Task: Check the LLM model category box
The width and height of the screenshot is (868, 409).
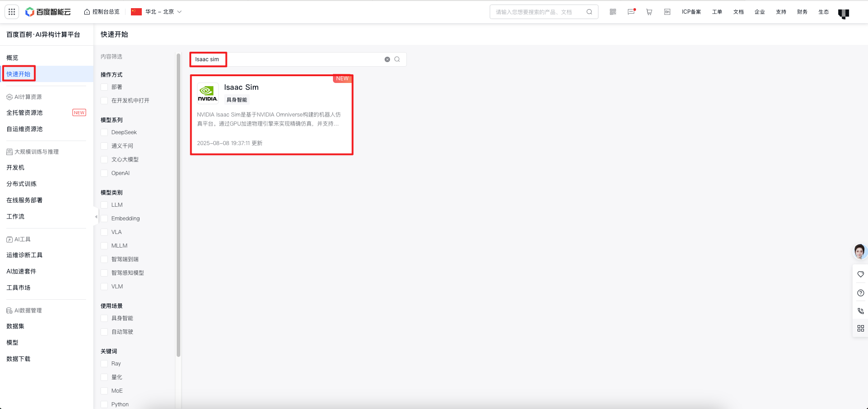Action: point(105,205)
